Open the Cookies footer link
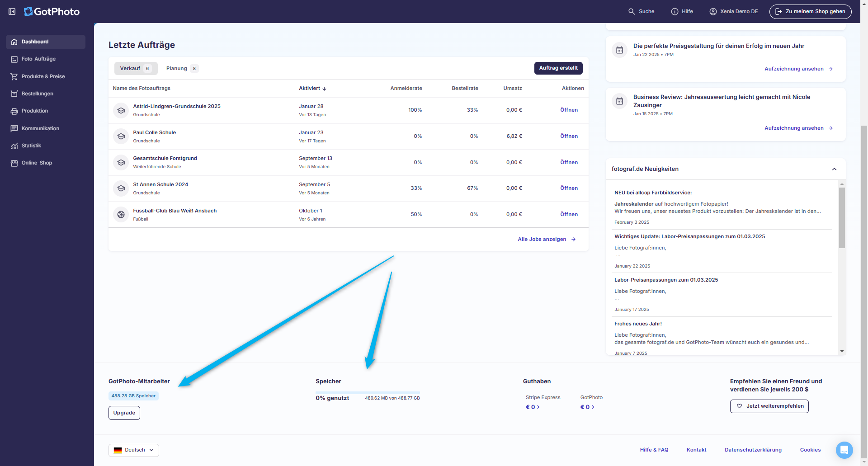Viewport: 868px width, 466px height. 810,450
